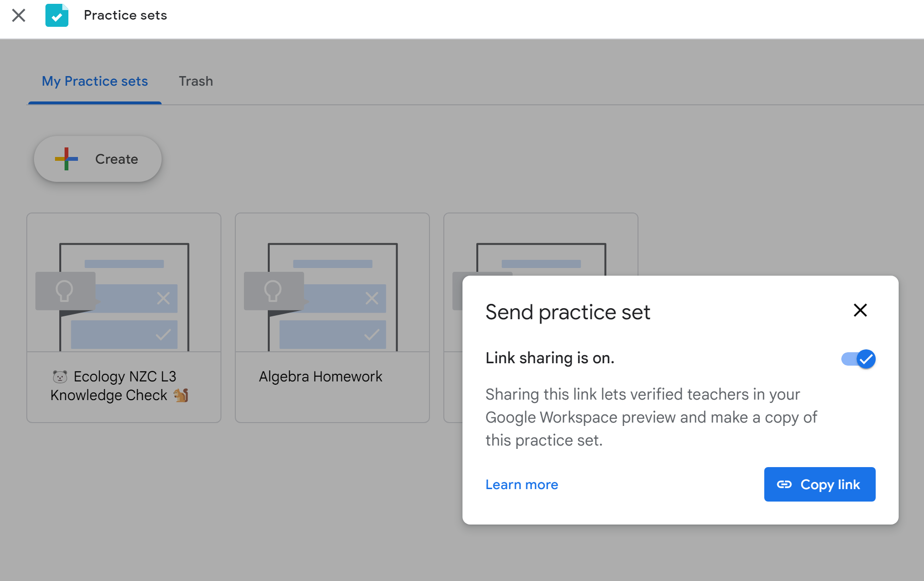Click the lightbulb hint icon on Algebra card
Viewport: 924px width, 581px height.
(273, 290)
